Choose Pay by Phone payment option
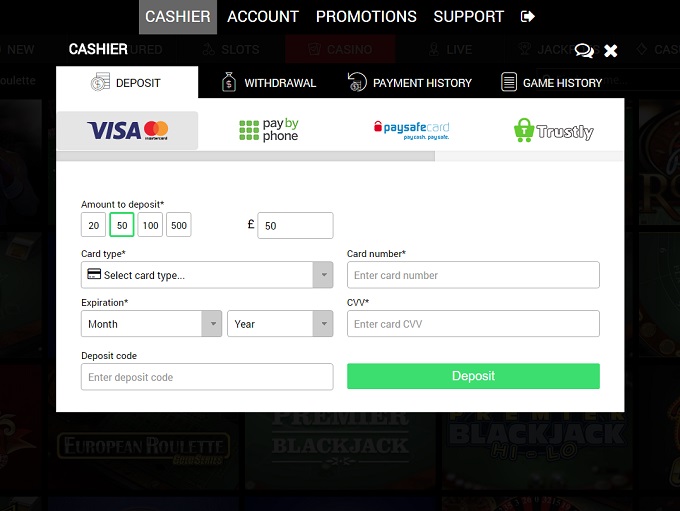 [269, 130]
